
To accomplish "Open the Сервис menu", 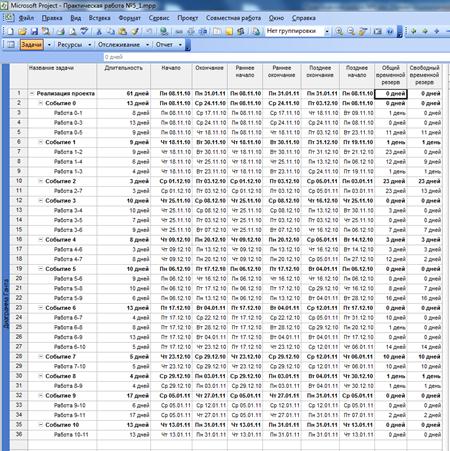I will pyautogui.click(x=159, y=18).
